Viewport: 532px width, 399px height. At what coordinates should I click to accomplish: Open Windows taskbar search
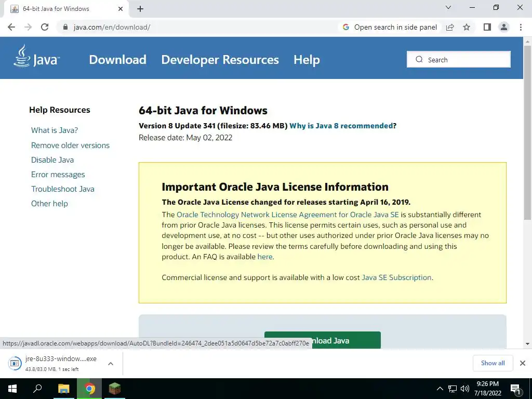[37, 389]
